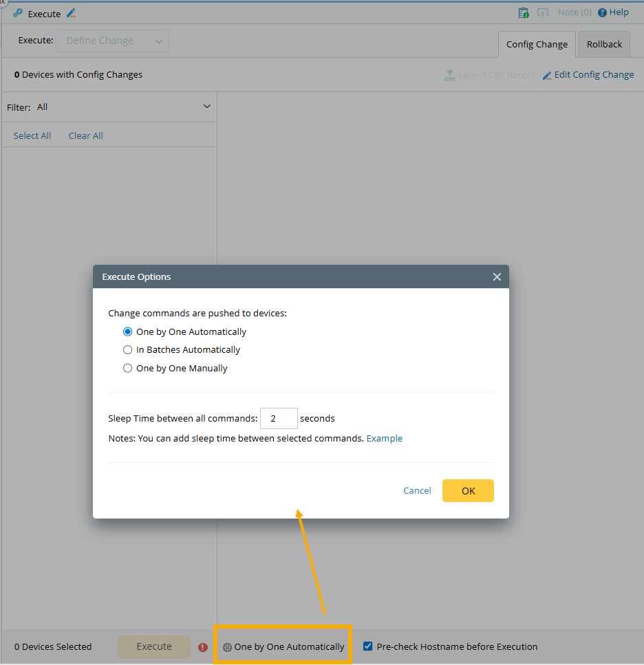Close the Execute Options dialog

tap(497, 276)
